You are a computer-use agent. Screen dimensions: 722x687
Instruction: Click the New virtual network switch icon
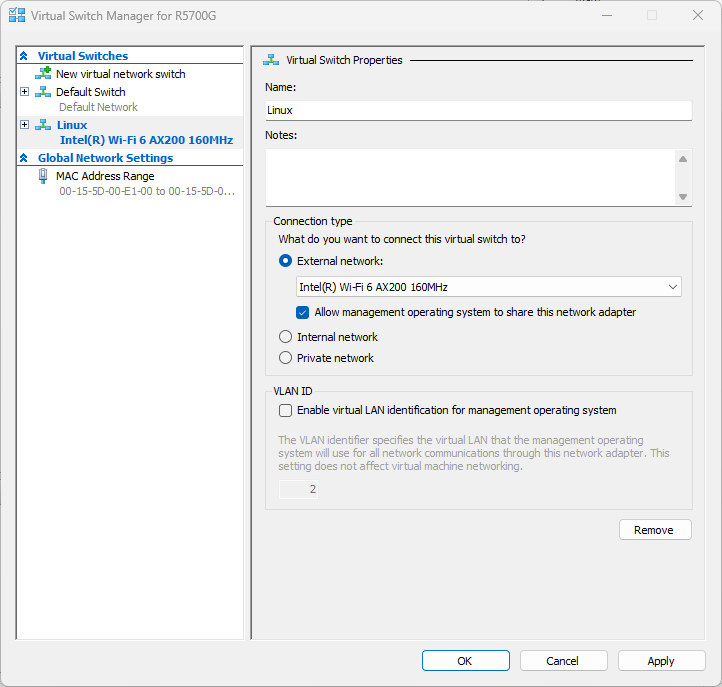point(43,73)
